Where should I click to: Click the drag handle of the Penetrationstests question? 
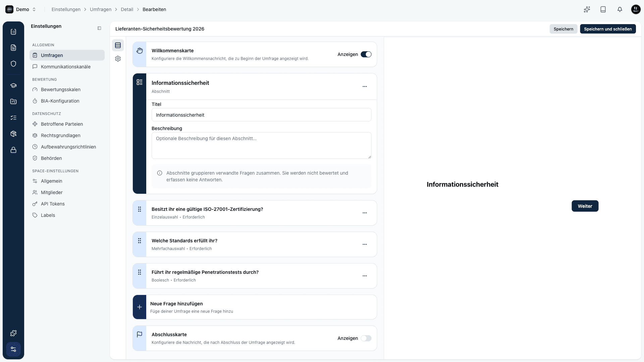[140, 272]
